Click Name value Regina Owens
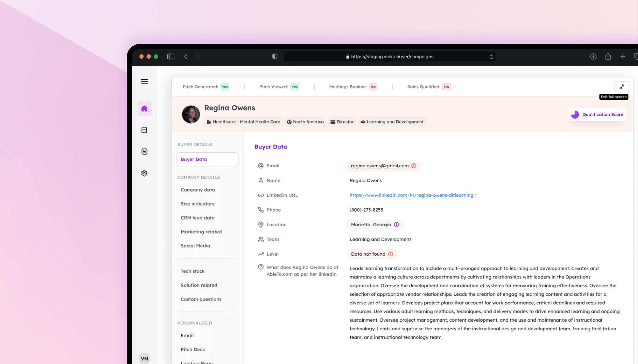638x364 pixels. [366, 181]
